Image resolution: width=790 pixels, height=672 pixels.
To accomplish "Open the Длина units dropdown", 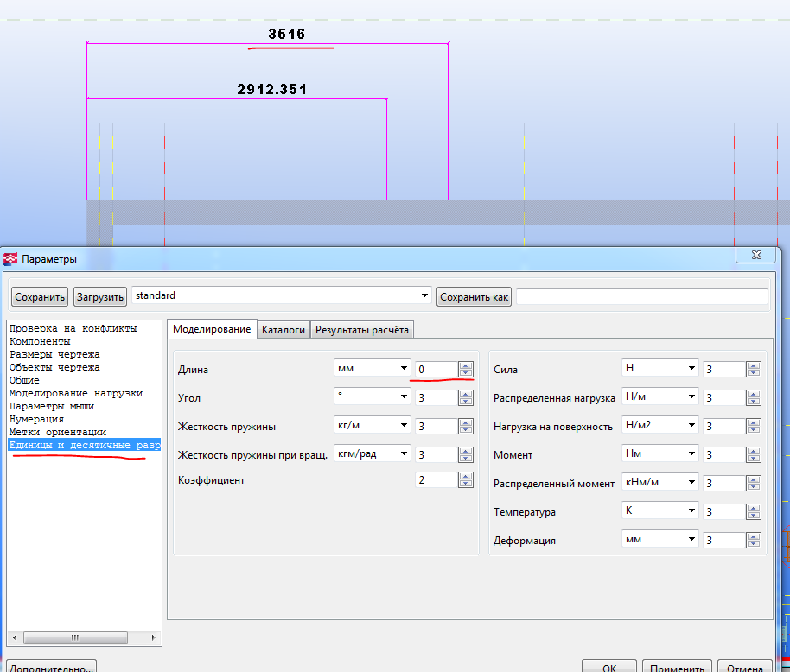I will [x=404, y=369].
